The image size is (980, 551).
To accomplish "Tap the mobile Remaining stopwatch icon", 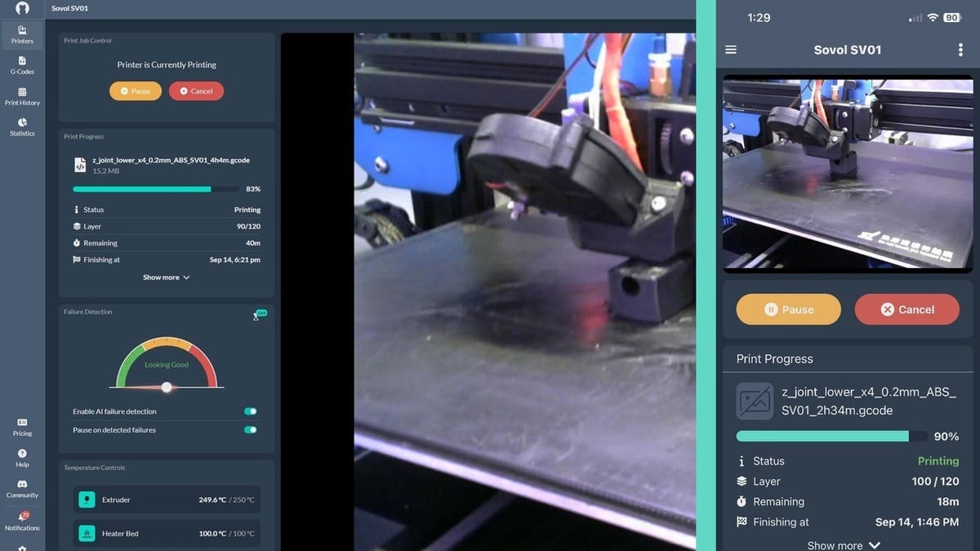I will [741, 502].
